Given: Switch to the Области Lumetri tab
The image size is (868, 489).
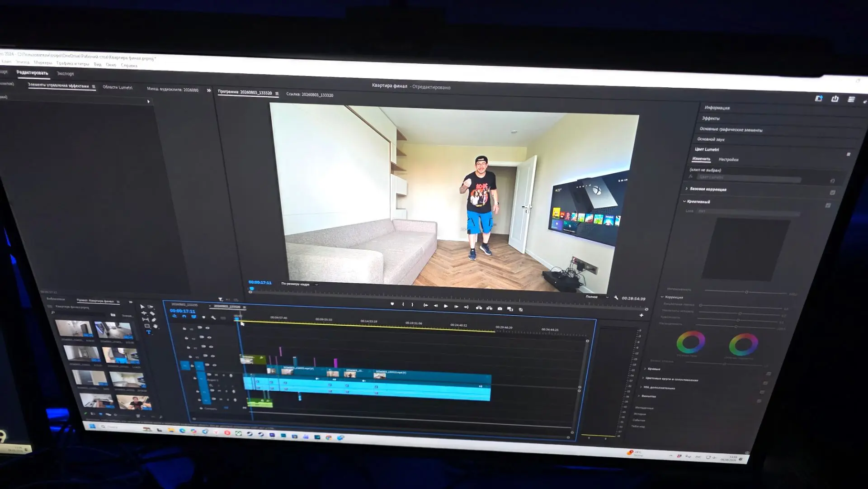Looking at the screenshot, I should pos(117,87).
